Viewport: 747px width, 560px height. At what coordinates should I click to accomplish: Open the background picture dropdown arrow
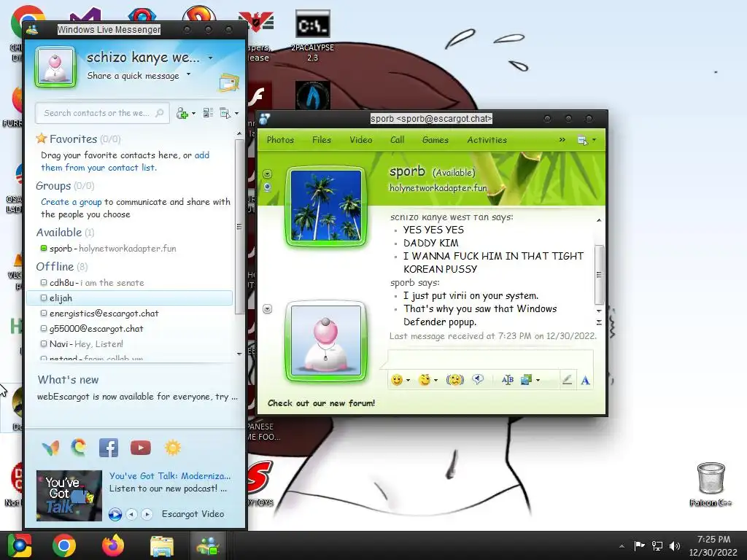pyautogui.click(x=538, y=381)
